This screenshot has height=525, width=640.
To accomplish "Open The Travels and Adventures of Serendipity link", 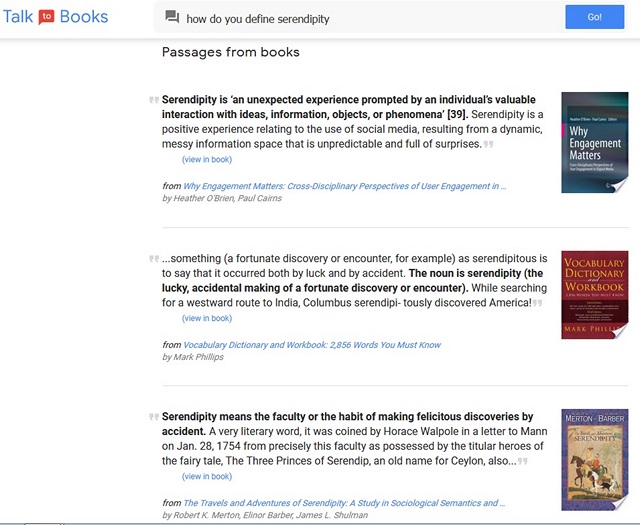I will (x=344, y=503).
